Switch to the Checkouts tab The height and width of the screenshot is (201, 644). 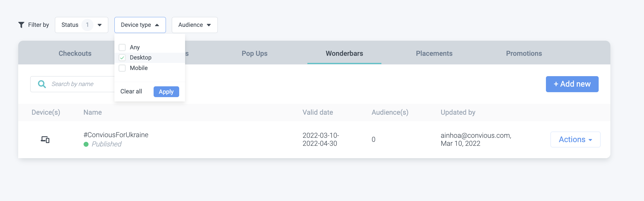pos(75,53)
